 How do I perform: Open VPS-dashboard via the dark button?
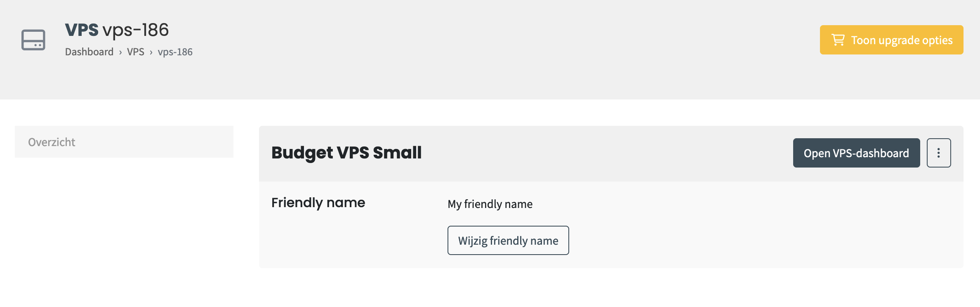(856, 153)
